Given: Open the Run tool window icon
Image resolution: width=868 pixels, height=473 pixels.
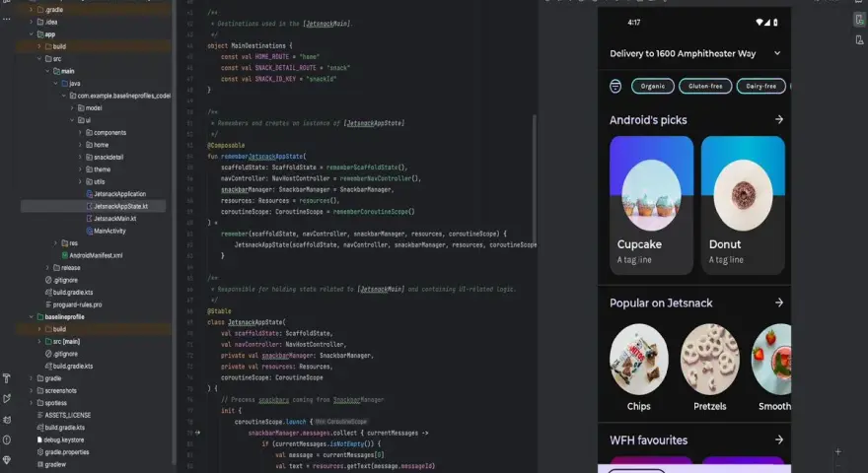Looking at the screenshot, I should 7,399.
